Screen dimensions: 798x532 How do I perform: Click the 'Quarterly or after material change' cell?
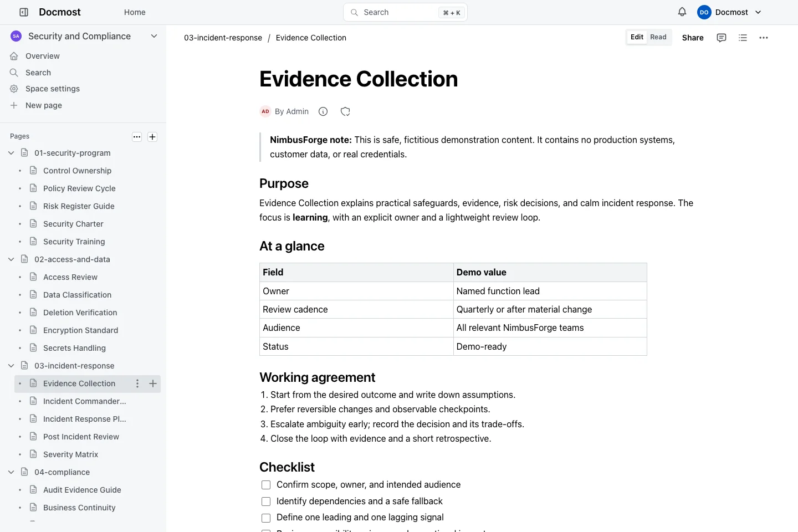[x=550, y=309]
